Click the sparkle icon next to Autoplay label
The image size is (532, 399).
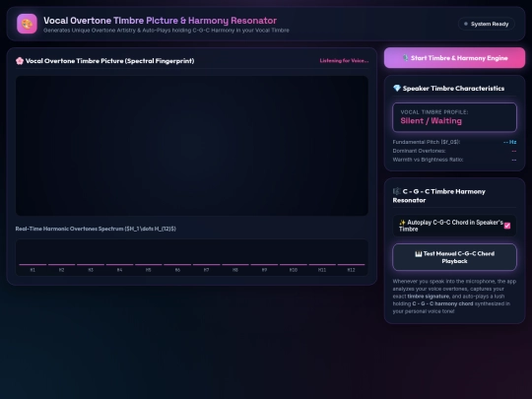tap(402, 223)
